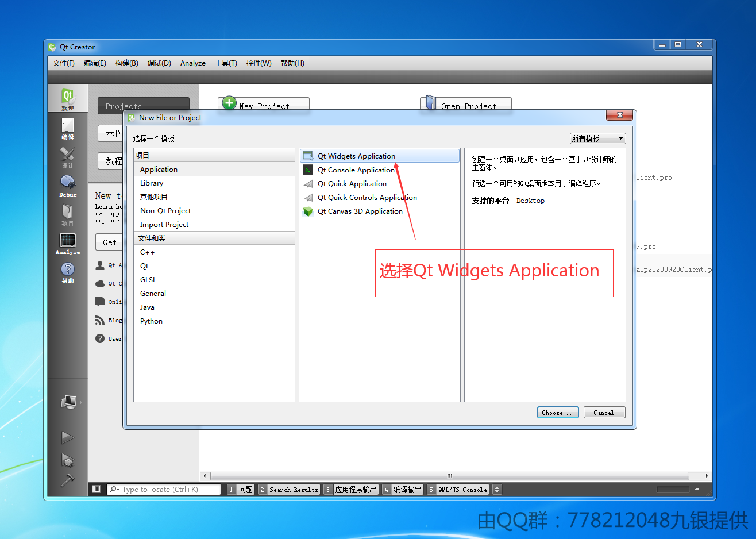This screenshot has height=539, width=756.
Task: Select the C++ file category
Action: 214,252
